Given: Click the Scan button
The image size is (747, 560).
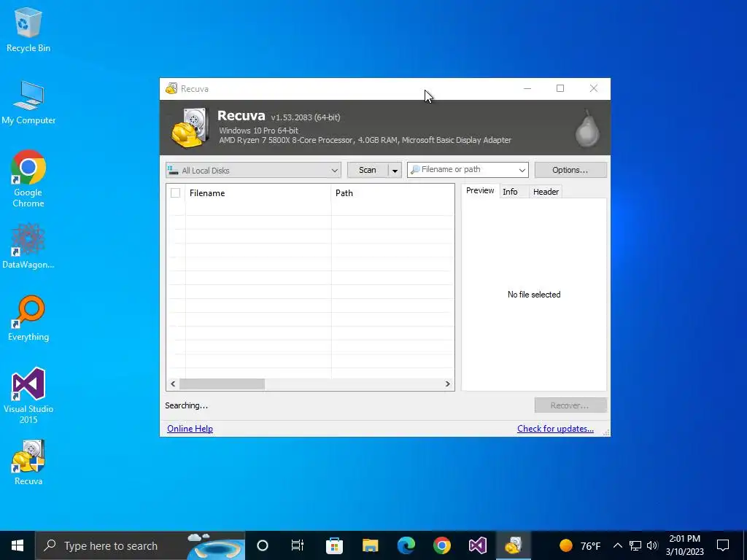Looking at the screenshot, I should (368, 170).
